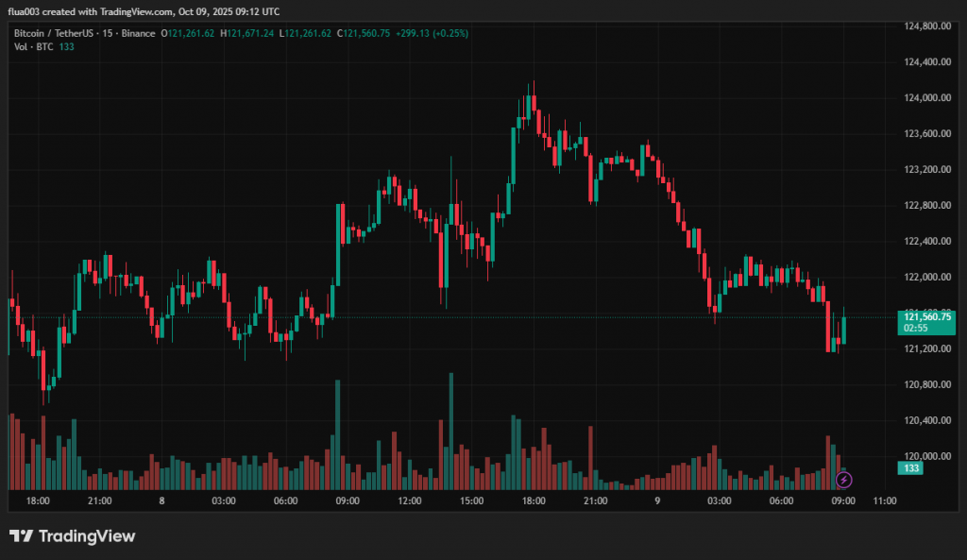Click the date marker 9 on time axis
Image resolution: width=967 pixels, height=560 pixels.
(656, 501)
